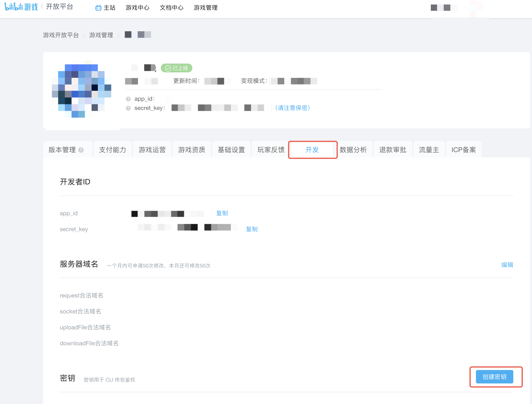Click 变现模式 label in header card
The height and width of the screenshot is (404, 532).
[x=254, y=81]
